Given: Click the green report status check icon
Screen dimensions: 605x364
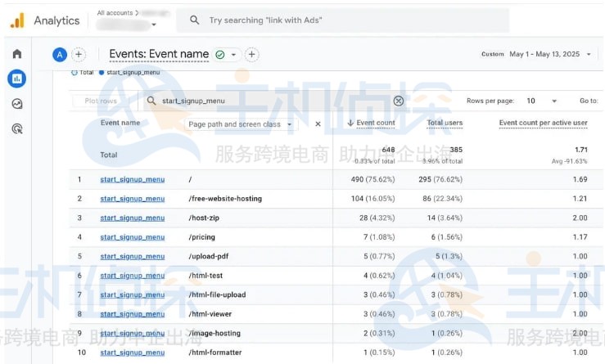Looking at the screenshot, I should click(220, 55).
